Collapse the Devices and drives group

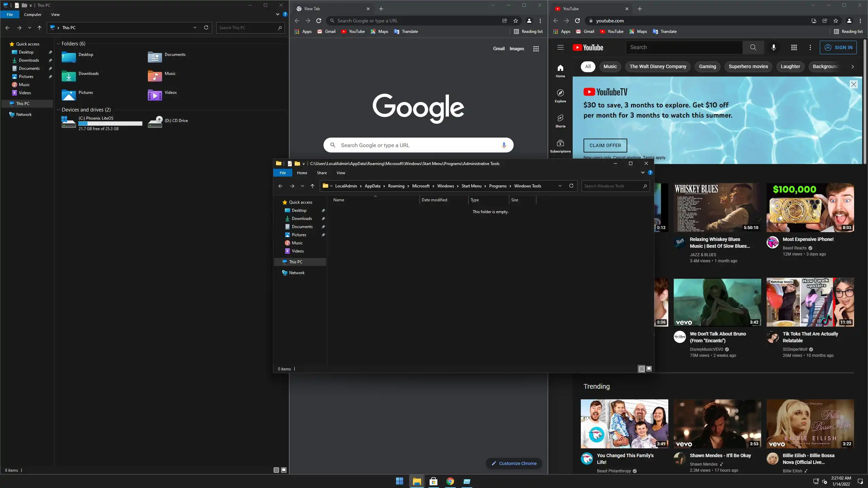[58, 110]
